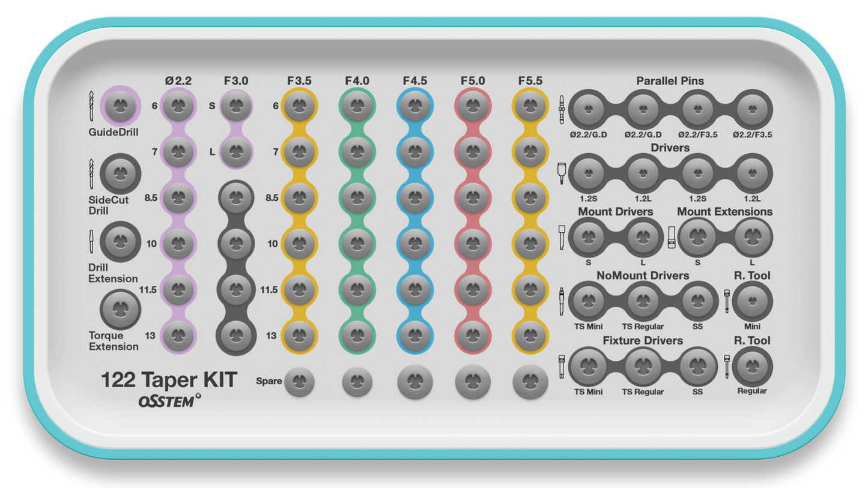Switch to the Fixture Drivers section
868x488 pixels.
pyautogui.click(x=643, y=340)
